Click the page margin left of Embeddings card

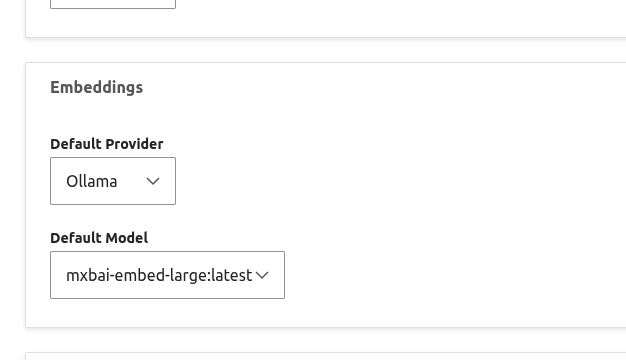pos(12,195)
